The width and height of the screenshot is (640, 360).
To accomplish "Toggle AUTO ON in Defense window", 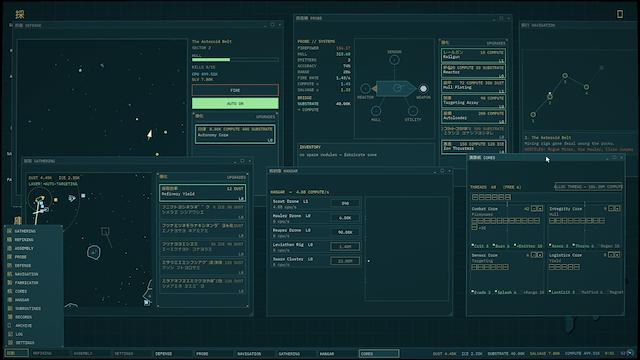I will pyautogui.click(x=235, y=103).
